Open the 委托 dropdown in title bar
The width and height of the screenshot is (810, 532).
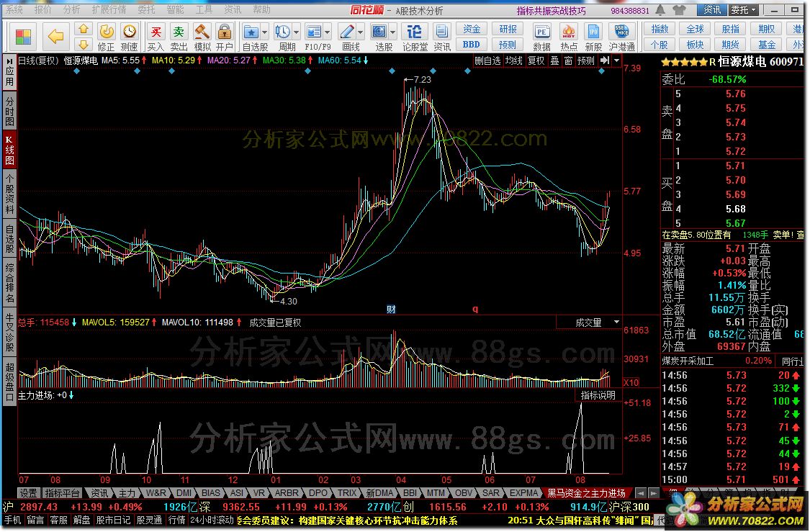pyautogui.click(x=744, y=10)
